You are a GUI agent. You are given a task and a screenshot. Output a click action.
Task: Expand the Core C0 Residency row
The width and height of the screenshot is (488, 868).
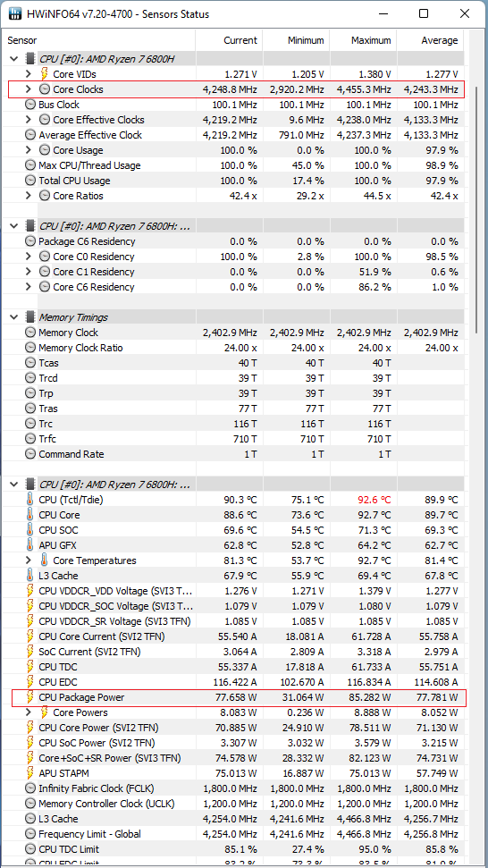tap(29, 257)
